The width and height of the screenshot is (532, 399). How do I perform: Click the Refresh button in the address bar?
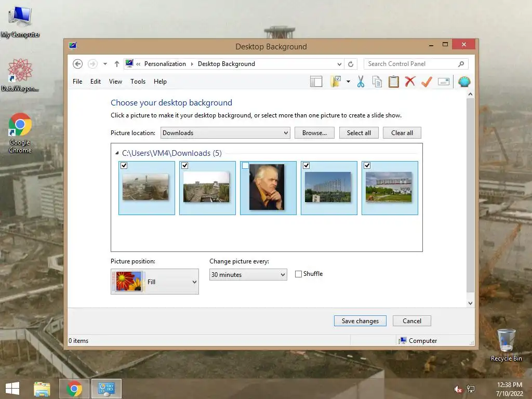(x=351, y=64)
